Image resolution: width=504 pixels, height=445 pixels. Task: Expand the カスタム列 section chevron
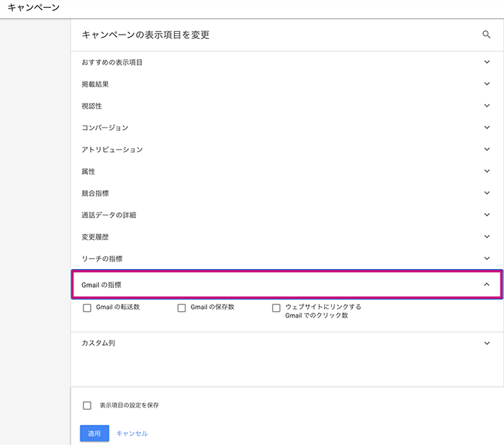click(487, 343)
